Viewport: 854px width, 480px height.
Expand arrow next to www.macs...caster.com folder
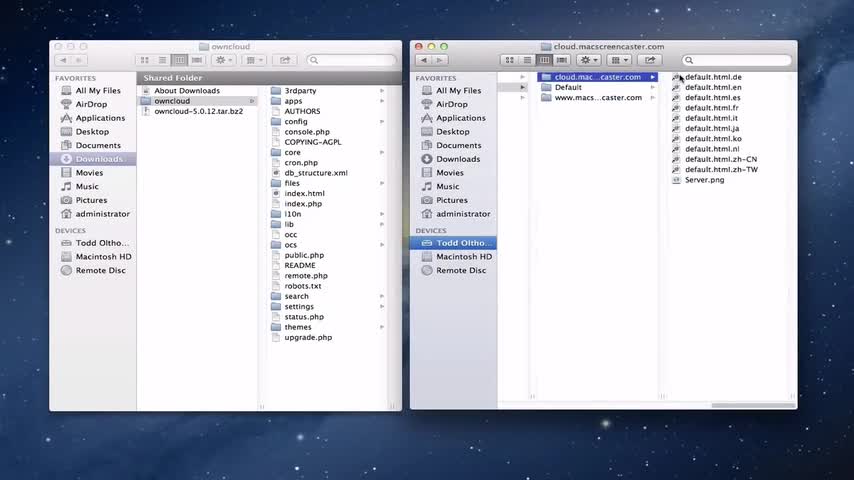click(652, 98)
